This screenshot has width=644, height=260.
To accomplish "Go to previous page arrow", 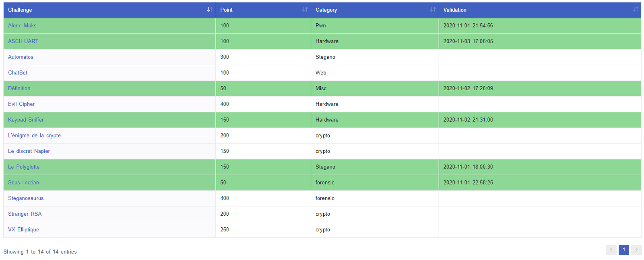I will pyautogui.click(x=611, y=250).
